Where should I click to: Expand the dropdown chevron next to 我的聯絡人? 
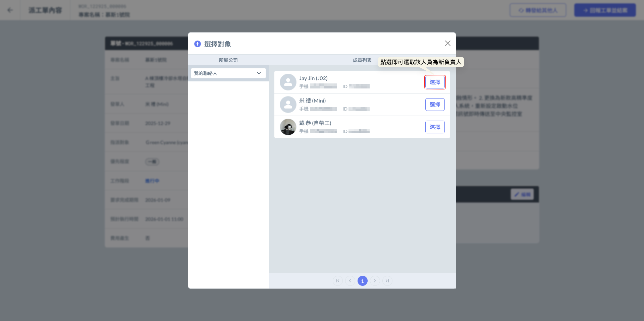[x=259, y=73]
